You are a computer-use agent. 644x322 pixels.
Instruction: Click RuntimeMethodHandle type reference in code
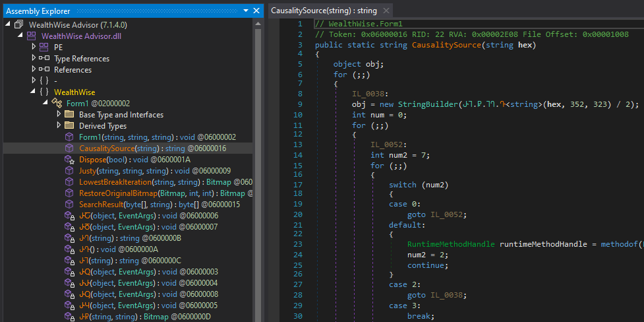[451, 243]
